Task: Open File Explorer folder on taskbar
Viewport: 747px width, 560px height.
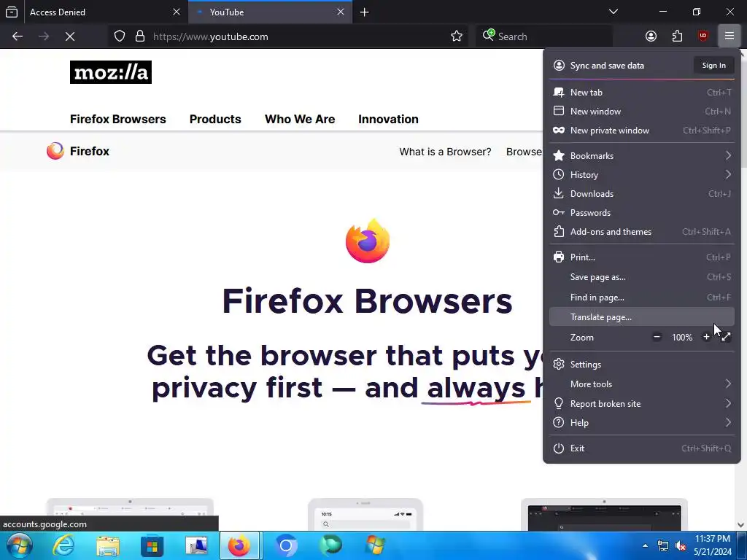Action: (108, 545)
